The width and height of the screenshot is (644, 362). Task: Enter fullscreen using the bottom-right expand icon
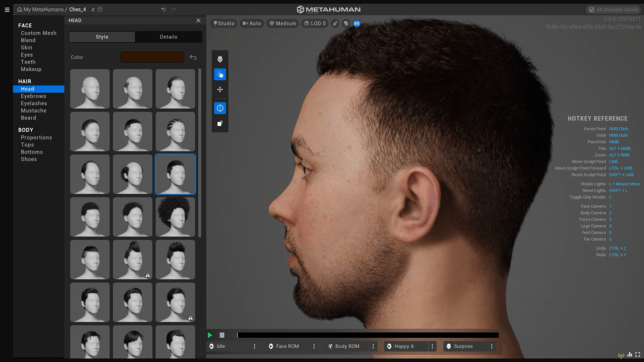pos(638,355)
